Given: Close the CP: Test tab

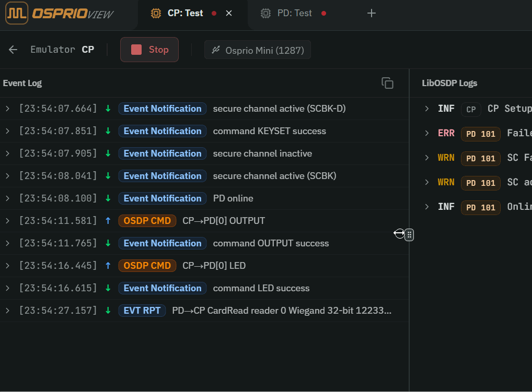Looking at the screenshot, I should [229, 13].
